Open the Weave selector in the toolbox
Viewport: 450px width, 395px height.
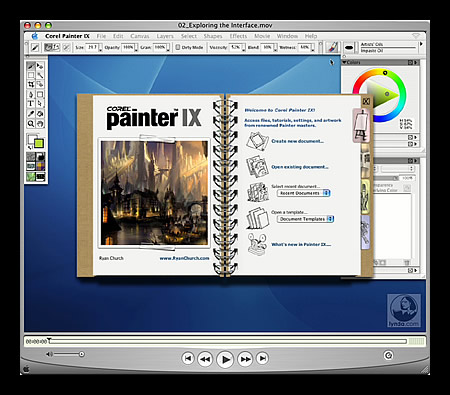(40, 166)
